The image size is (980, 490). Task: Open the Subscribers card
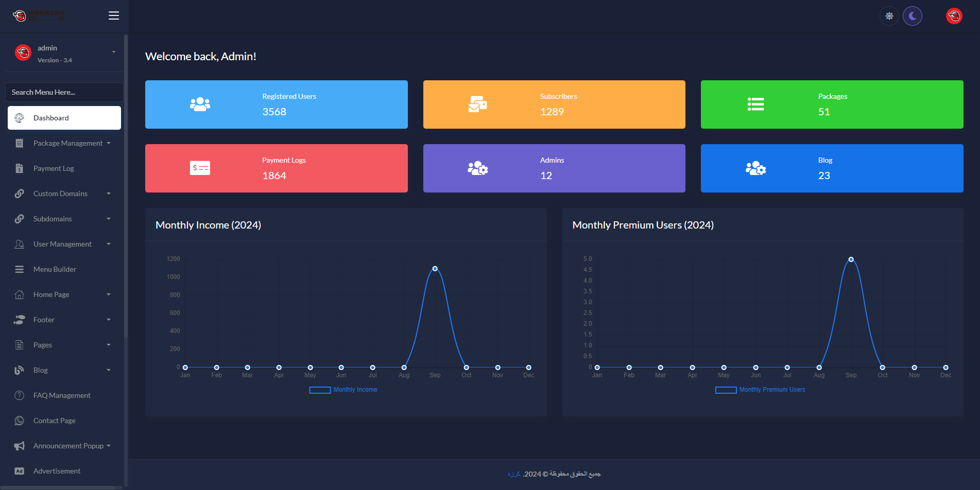554,104
